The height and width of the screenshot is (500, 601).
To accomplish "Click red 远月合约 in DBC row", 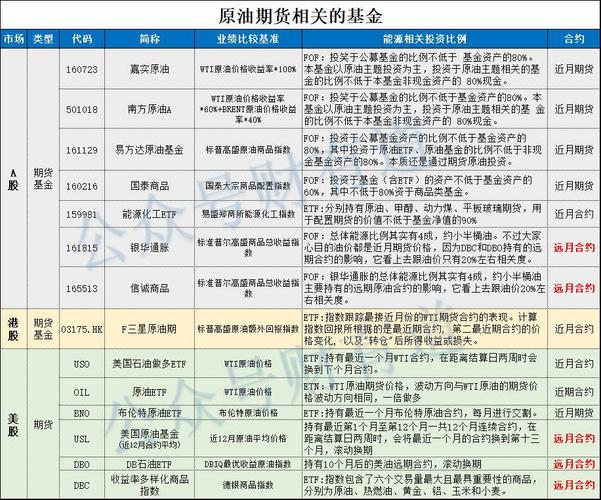I will [574, 485].
